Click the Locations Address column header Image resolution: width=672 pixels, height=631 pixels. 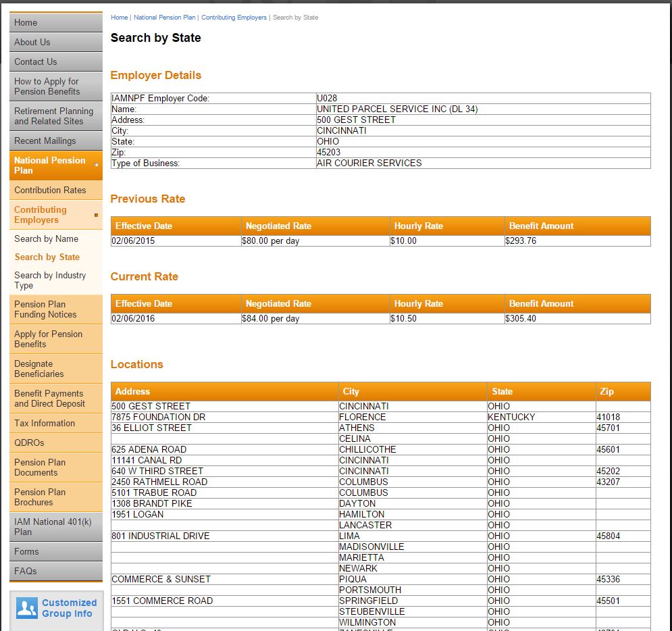(x=225, y=391)
